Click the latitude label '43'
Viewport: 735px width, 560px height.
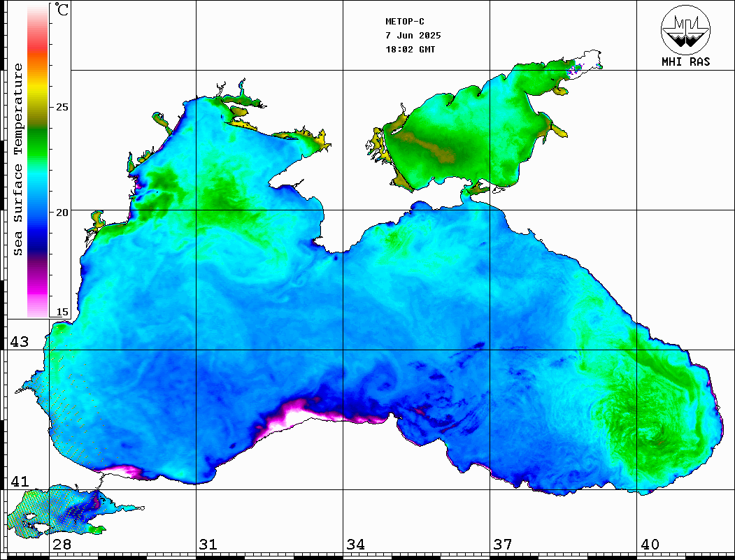coord(19,342)
